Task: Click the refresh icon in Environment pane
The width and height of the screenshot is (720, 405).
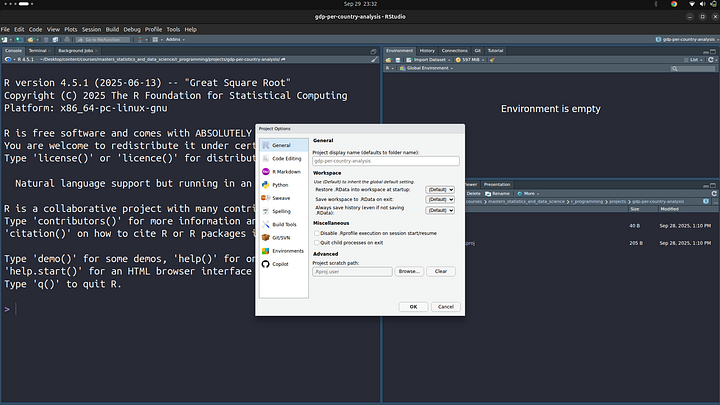Action: (710, 60)
